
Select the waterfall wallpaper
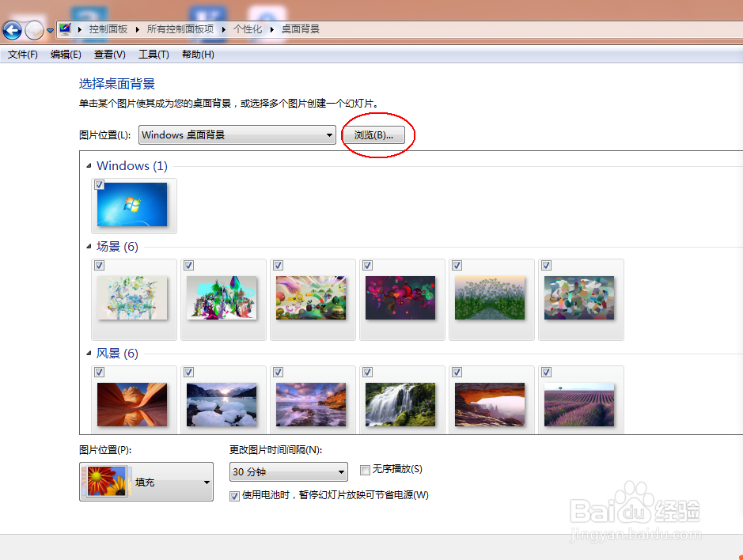(x=400, y=405)
